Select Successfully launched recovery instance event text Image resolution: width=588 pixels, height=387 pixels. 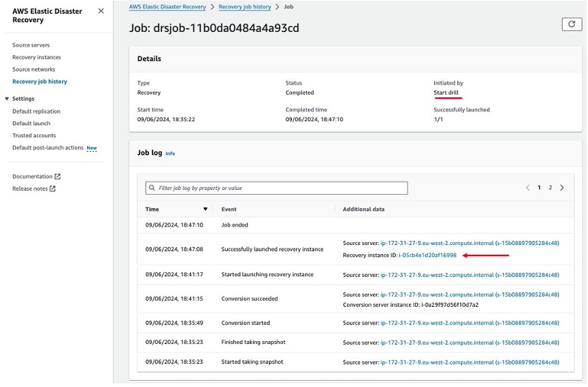pyautogui.click(x=272, y=249)
